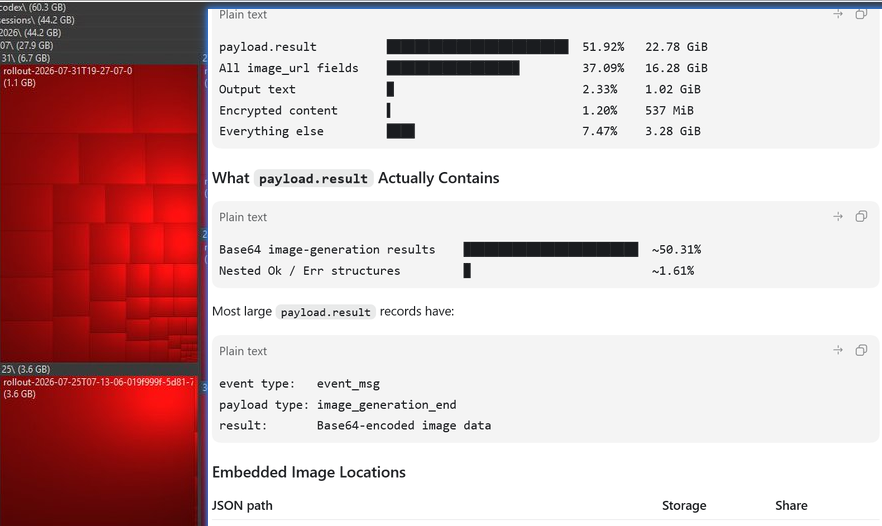Select the 1.1 GB rollout-2026-07-31 file block
Screen dimensions: 882x526
[x=99, y=214]
